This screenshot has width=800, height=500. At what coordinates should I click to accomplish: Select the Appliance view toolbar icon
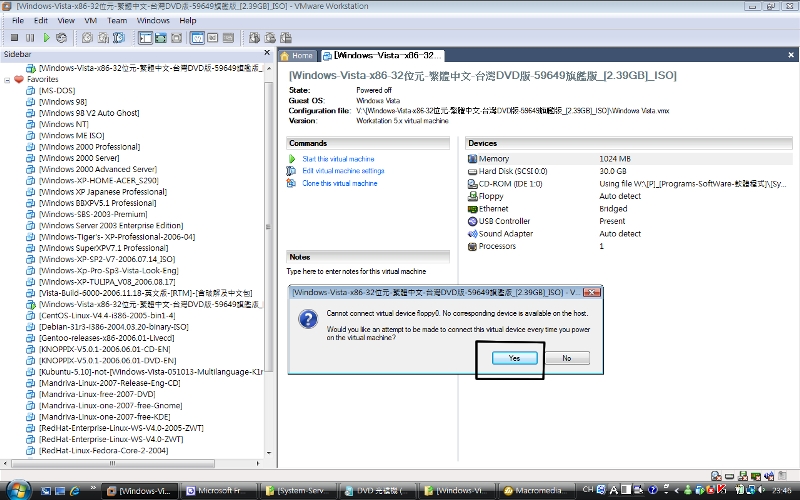click(x=213, y=38)
